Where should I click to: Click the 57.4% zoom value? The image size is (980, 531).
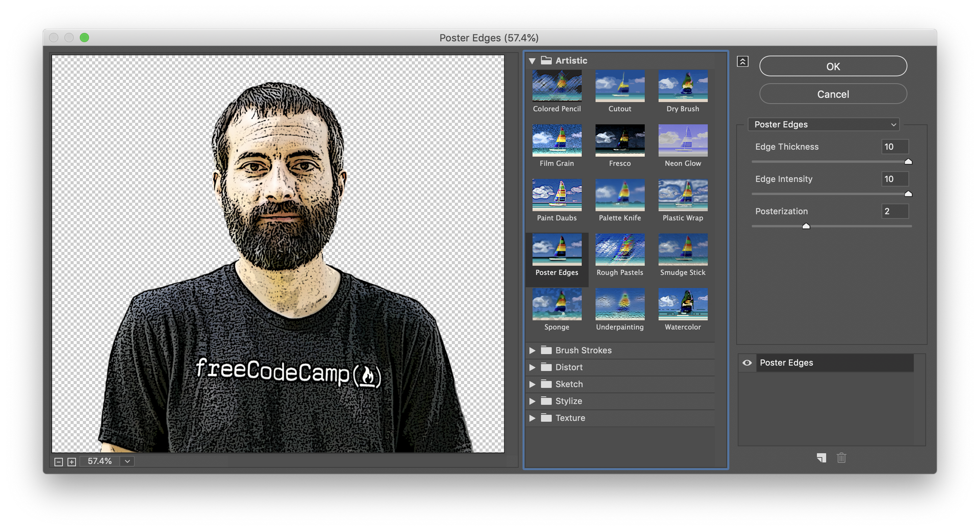pyautogui.click(x=100, y=461)
